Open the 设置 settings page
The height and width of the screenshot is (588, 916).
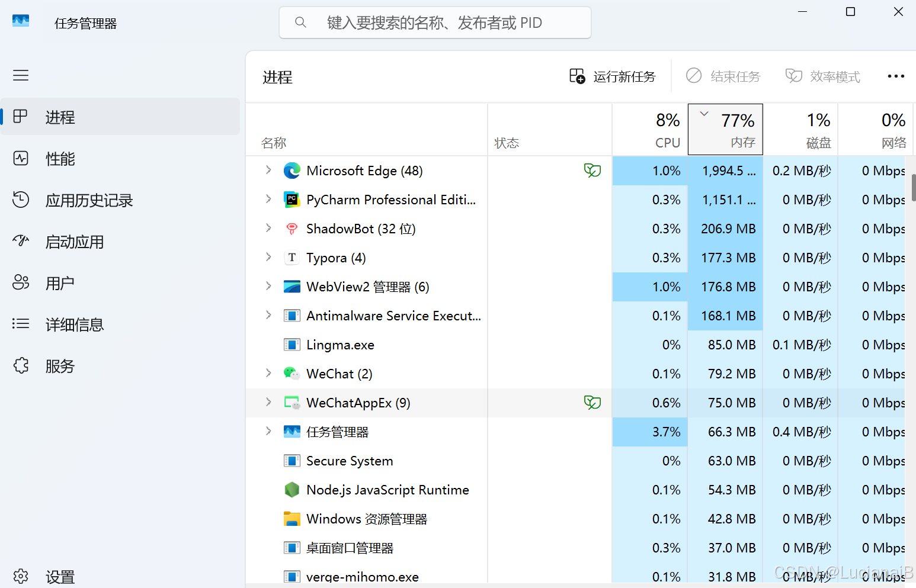[x=120, y=576]
